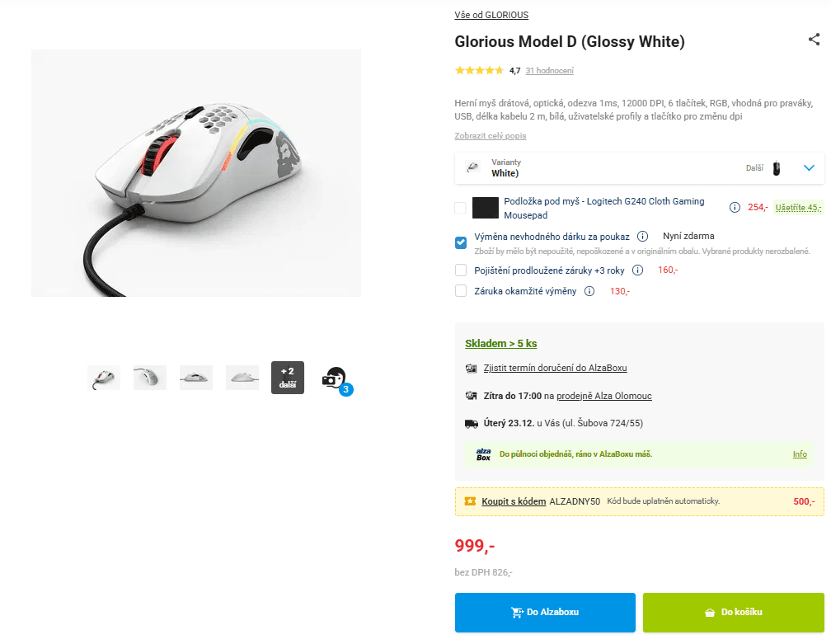Click the black mouse variant icon
This screenshot has width=831, height=644.
point(777,168)
